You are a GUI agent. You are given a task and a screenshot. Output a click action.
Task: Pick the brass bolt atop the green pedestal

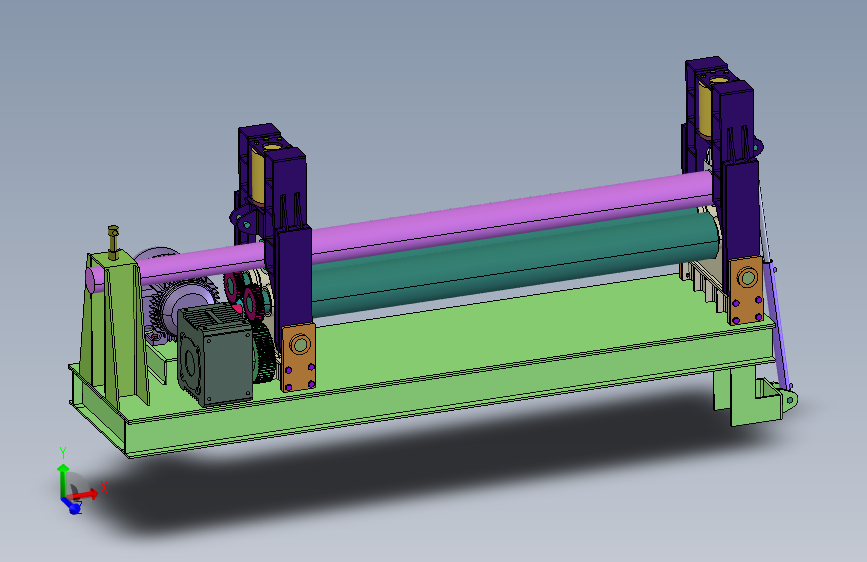tap(113, 242)
